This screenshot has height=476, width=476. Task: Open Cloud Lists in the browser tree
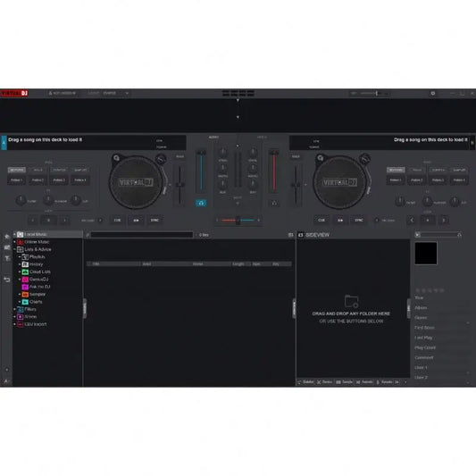(x=40, y=272)
